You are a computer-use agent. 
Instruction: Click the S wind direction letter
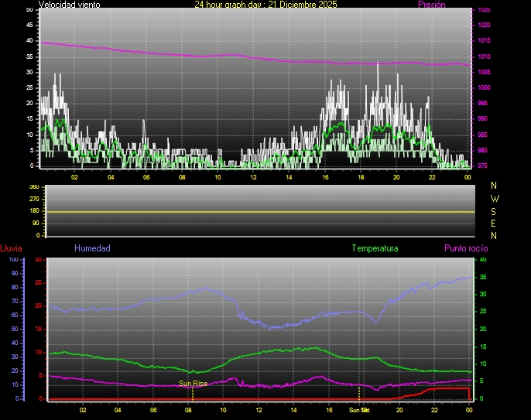[x=495, y=210]
